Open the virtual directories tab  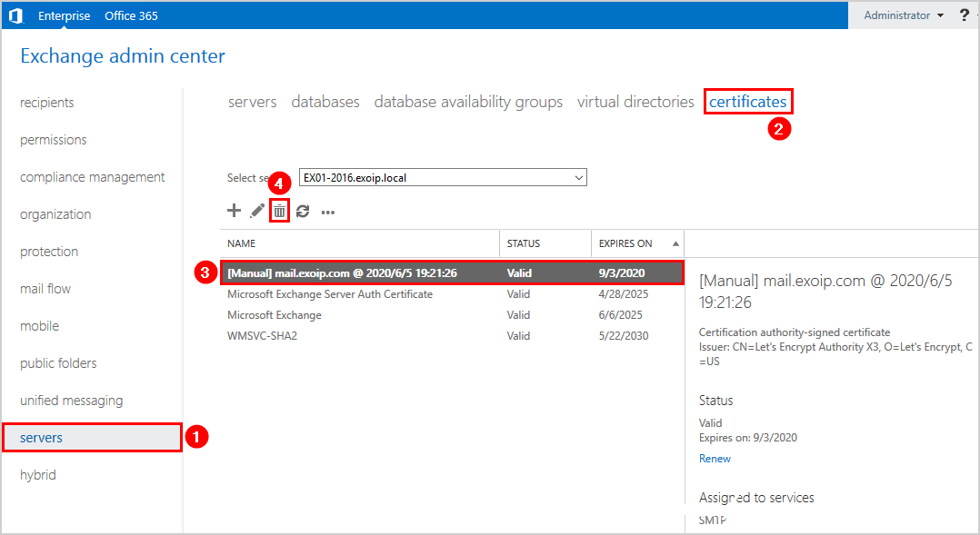(x=635, y=102)
